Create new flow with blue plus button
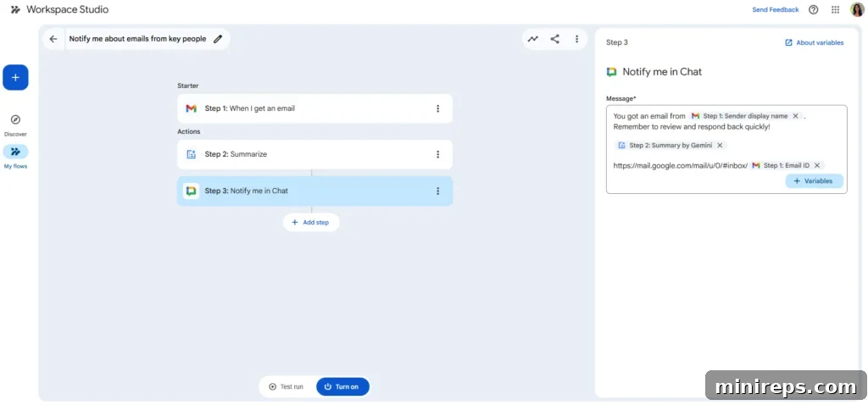 pos(15,77)
